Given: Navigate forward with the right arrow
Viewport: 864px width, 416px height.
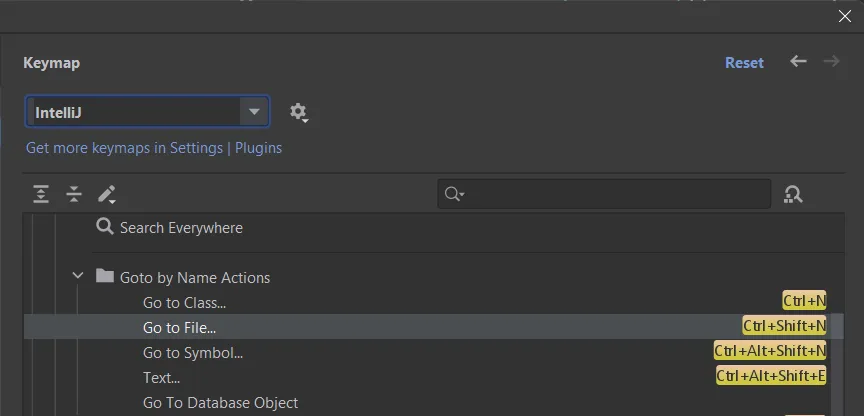Looking at the screenshot, I should 831,62.
